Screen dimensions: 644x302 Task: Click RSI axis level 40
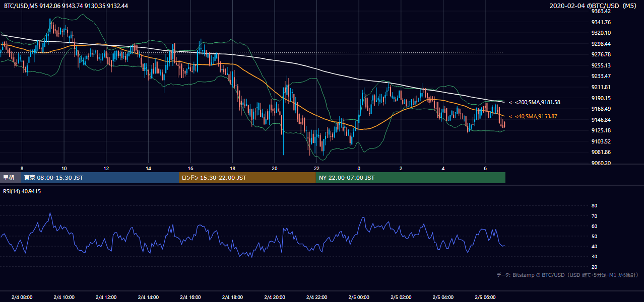594,246
